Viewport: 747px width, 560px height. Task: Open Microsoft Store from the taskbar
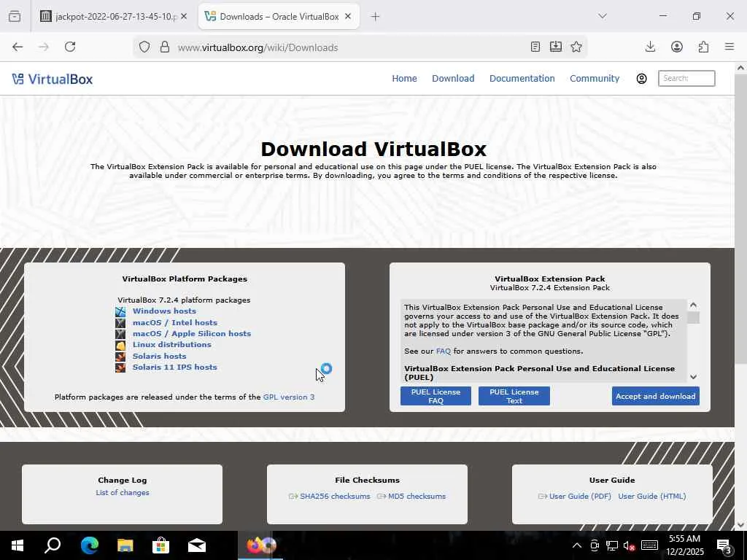point(161,545)
